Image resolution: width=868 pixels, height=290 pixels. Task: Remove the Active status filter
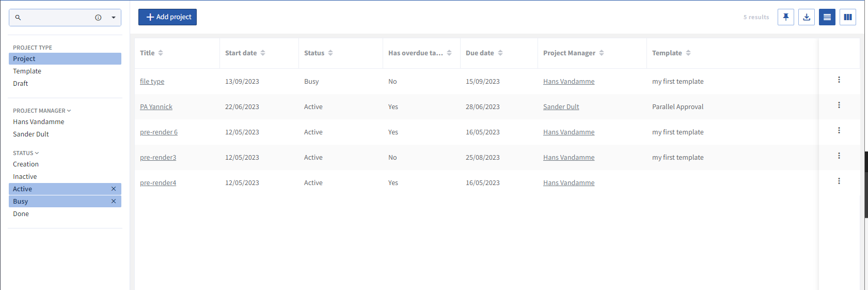click(x=114, y=189)
